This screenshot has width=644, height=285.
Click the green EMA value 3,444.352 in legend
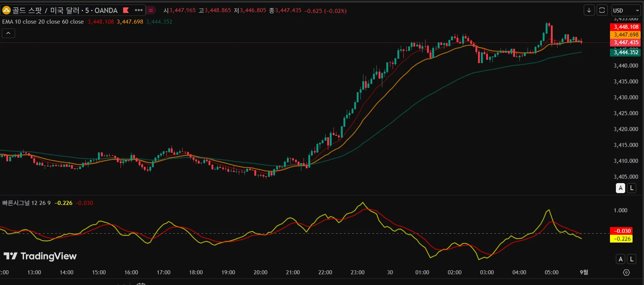(159, 22)
